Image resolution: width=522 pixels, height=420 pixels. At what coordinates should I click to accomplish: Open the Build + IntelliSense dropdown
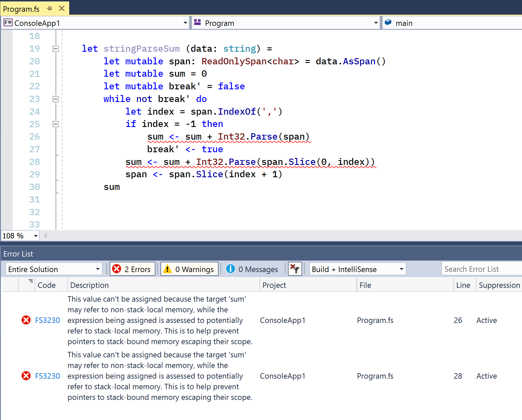(x=401, y=269)
